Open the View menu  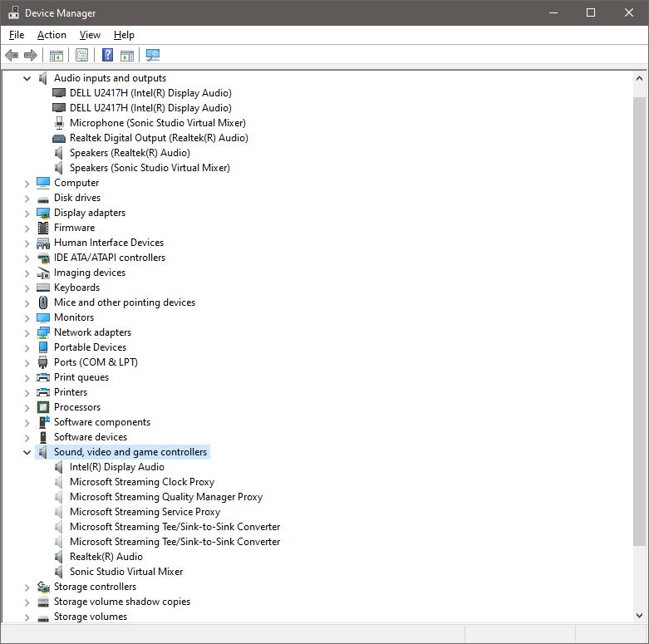90,35
